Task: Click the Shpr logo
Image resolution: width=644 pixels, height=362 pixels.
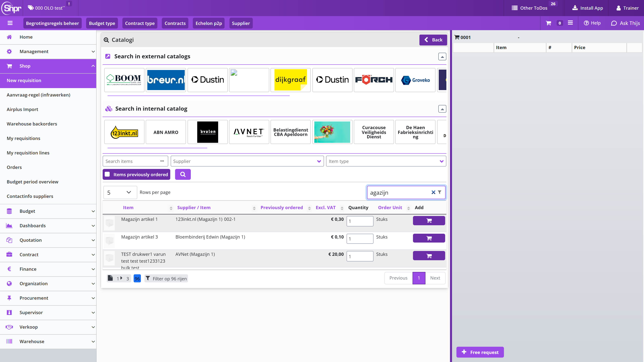Action: click(11, 8)
